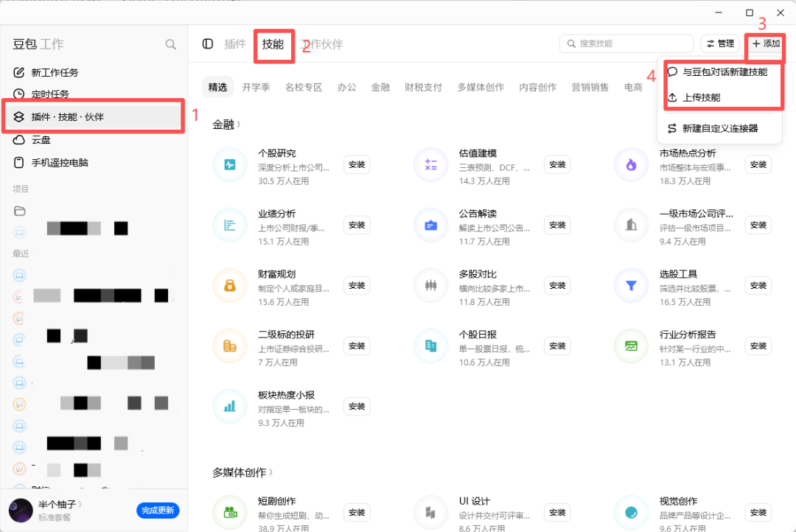Click the 个股研究 skill icon
The image size is (796, 532).
[229, 164]
